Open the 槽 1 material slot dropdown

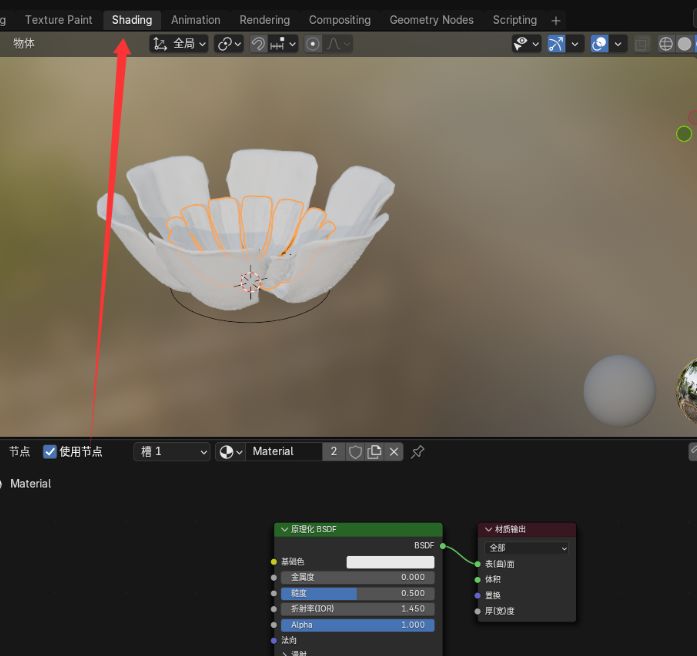[172, 452]
